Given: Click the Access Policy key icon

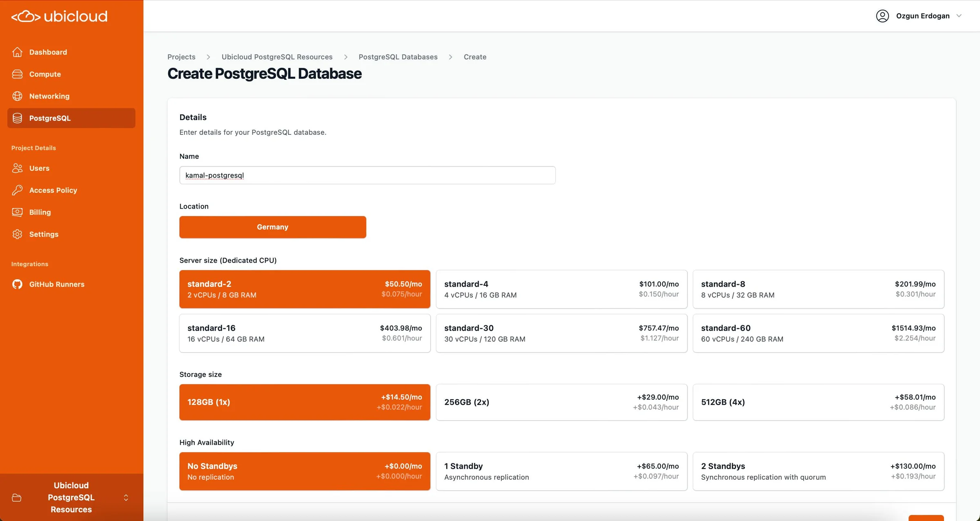Looking at the screenshot, I should (17, 190).
